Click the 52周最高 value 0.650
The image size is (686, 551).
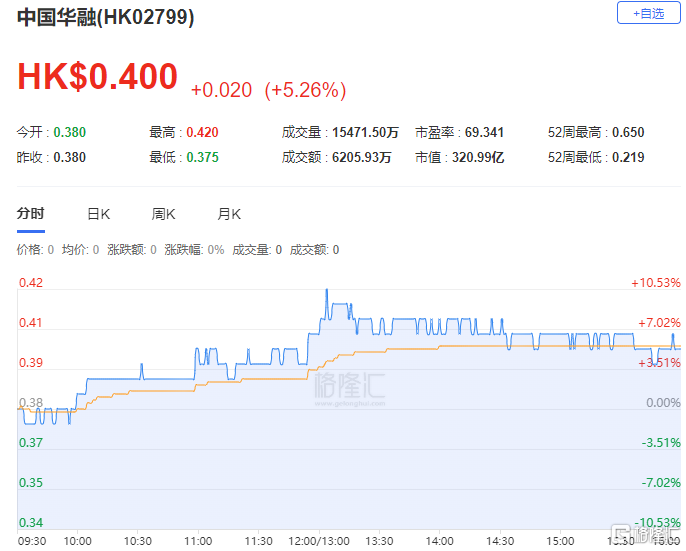[x=628, y=132]
